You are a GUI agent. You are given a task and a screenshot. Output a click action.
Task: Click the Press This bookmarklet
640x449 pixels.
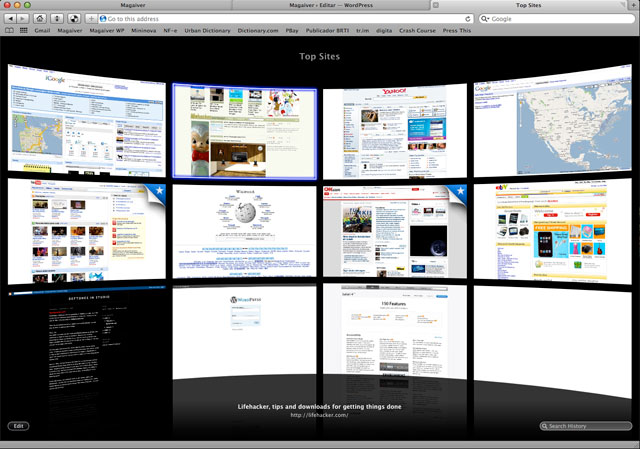pyautogui.click(x=457, y=31)
